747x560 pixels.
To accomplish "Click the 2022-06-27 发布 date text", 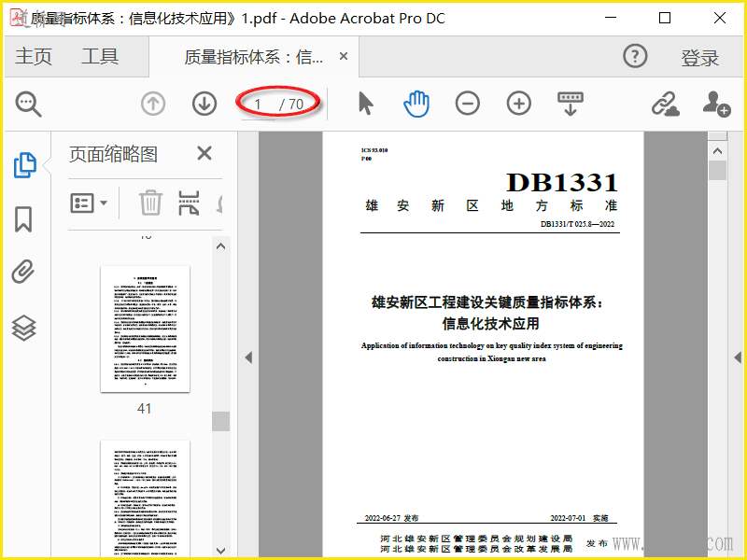I will [391, 518].
